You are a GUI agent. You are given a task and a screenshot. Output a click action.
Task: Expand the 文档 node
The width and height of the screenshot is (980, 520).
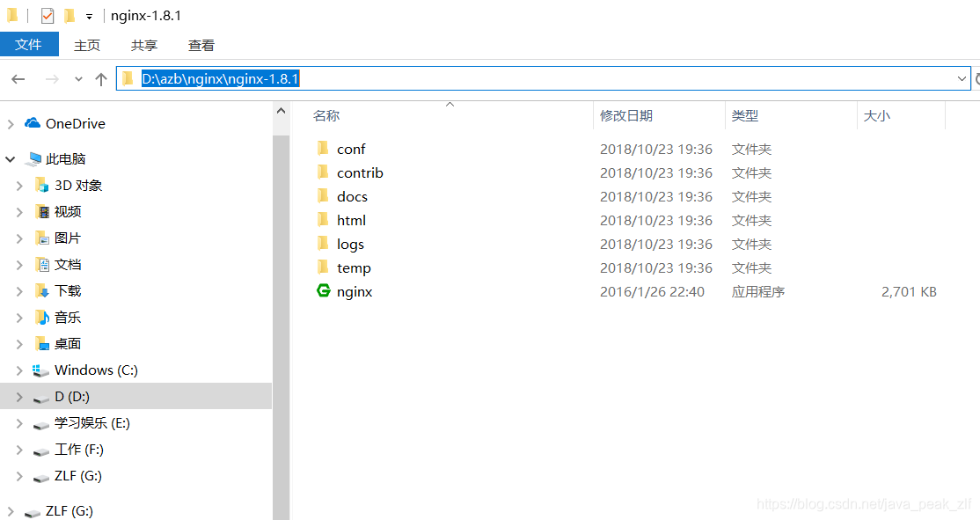(x=19, y=265)
